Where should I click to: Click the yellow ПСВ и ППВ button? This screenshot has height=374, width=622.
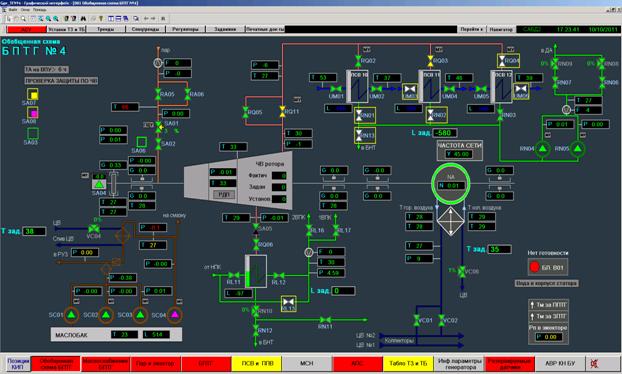pos(257,363)
